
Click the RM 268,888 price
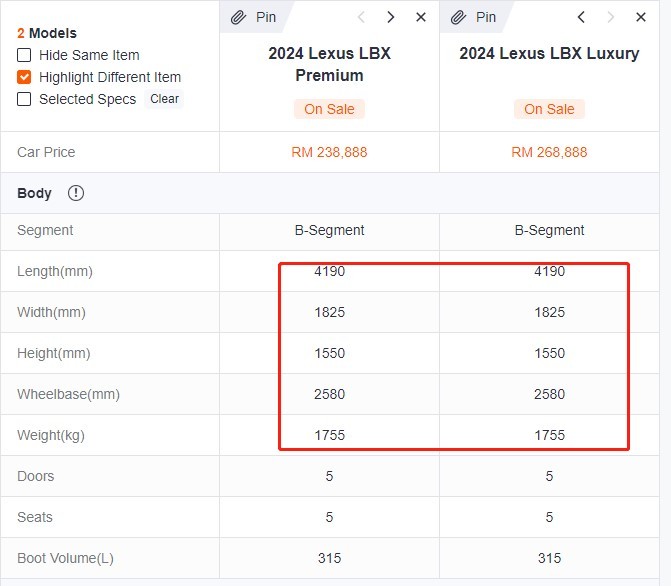549,152
